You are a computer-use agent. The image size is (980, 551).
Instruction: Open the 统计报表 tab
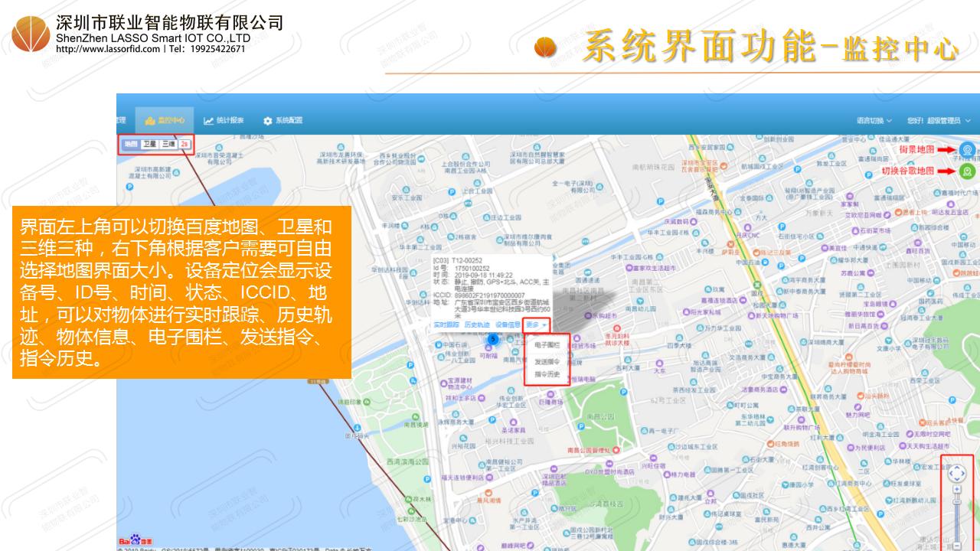pyautogui.click(x=224, y=121)
